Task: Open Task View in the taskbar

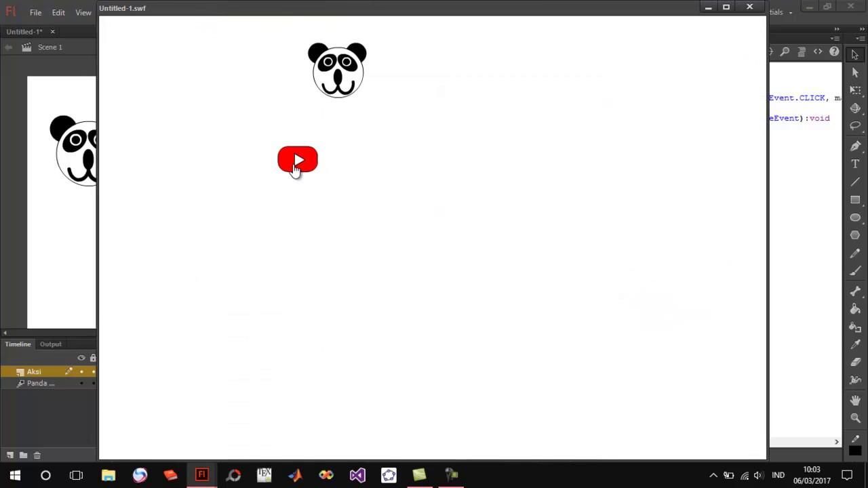Action: (76, 475)
